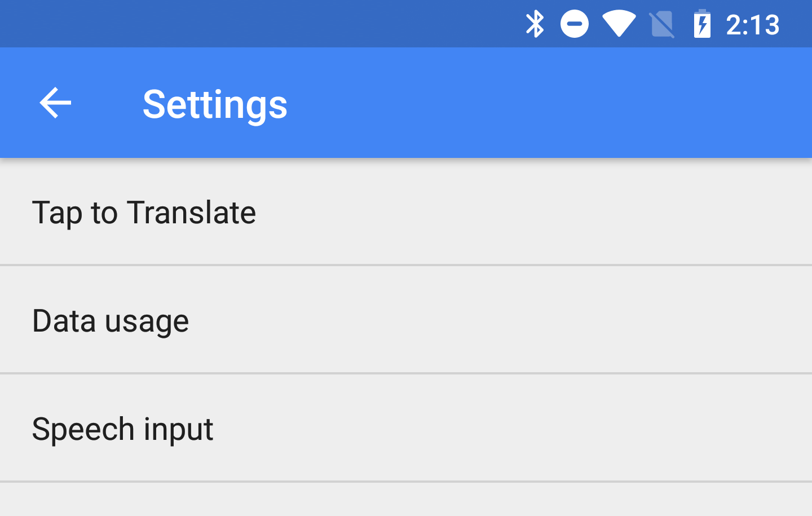Click the Bluetooth status bar icon
The image size is (812, 516).
point(535,23)
